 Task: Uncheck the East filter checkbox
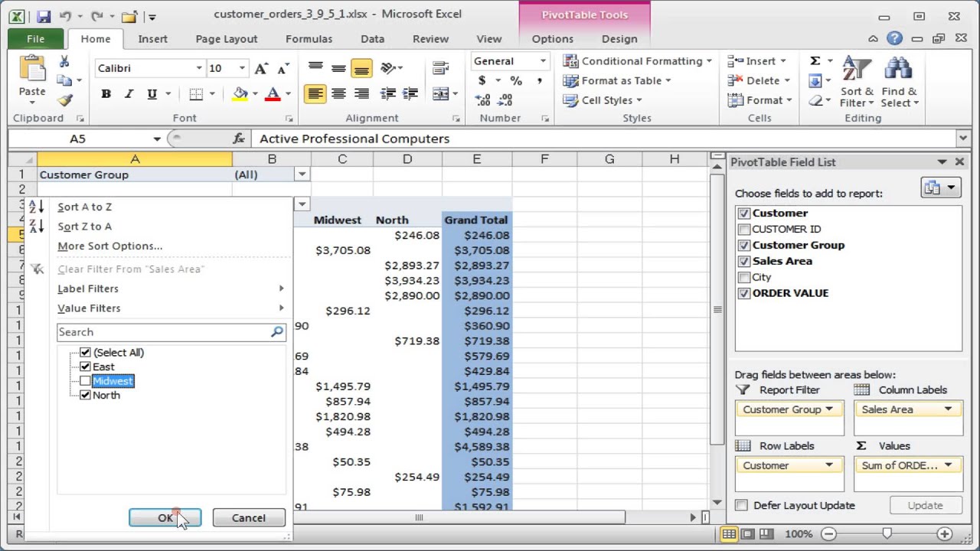[85, 367]
